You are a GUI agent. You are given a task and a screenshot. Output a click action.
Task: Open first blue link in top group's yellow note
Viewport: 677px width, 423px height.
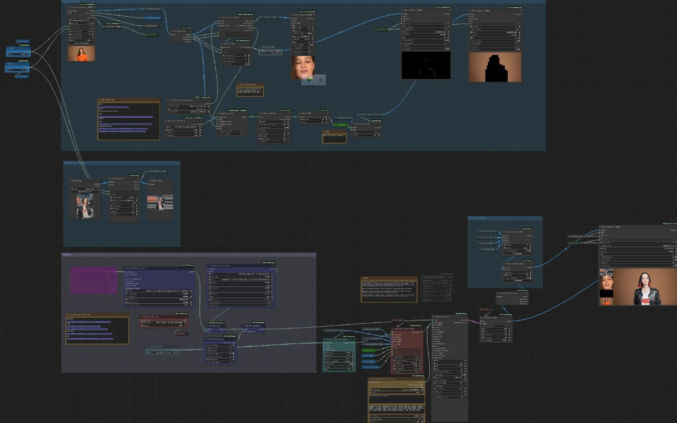click(x=125, y=117)
